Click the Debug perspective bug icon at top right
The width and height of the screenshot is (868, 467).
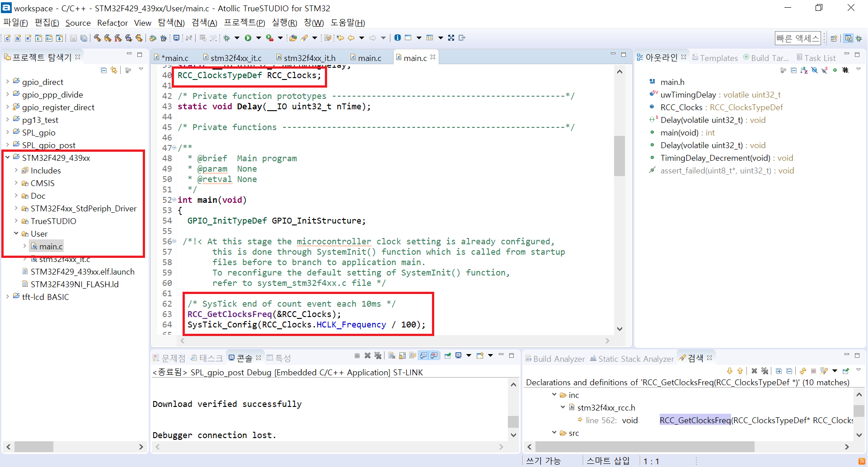(x=859, y=38)
